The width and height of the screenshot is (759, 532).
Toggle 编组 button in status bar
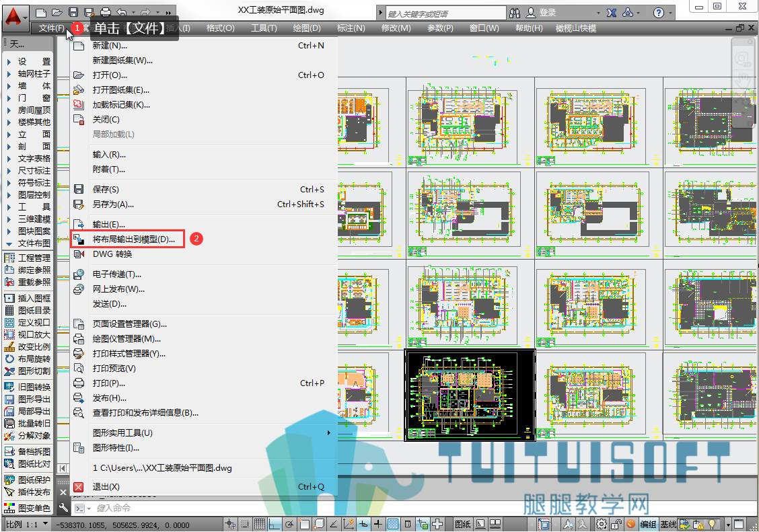pyautogui.click(x=648, y=524)
